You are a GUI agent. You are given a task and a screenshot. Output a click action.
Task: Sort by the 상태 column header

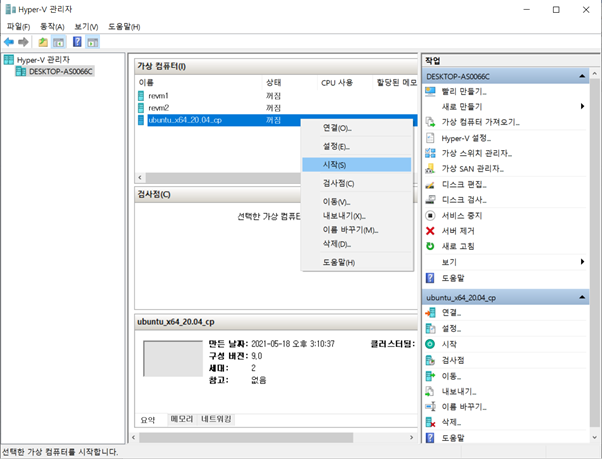pos(290,83)
